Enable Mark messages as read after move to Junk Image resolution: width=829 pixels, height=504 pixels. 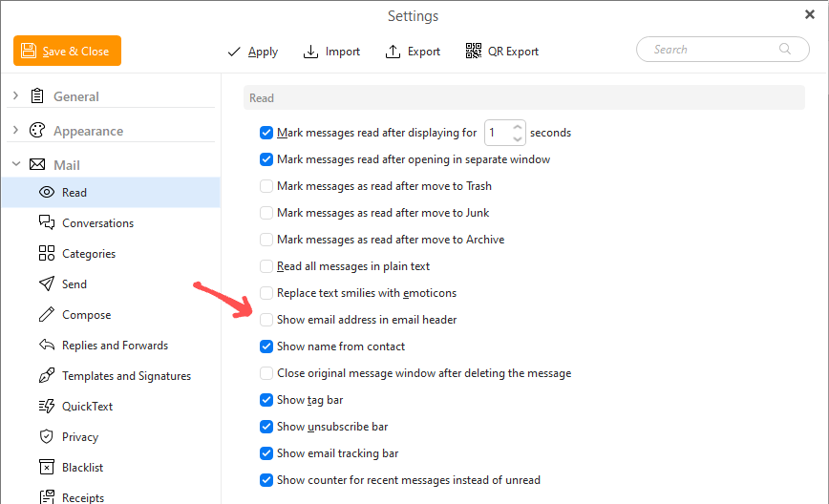click(266, 212)
